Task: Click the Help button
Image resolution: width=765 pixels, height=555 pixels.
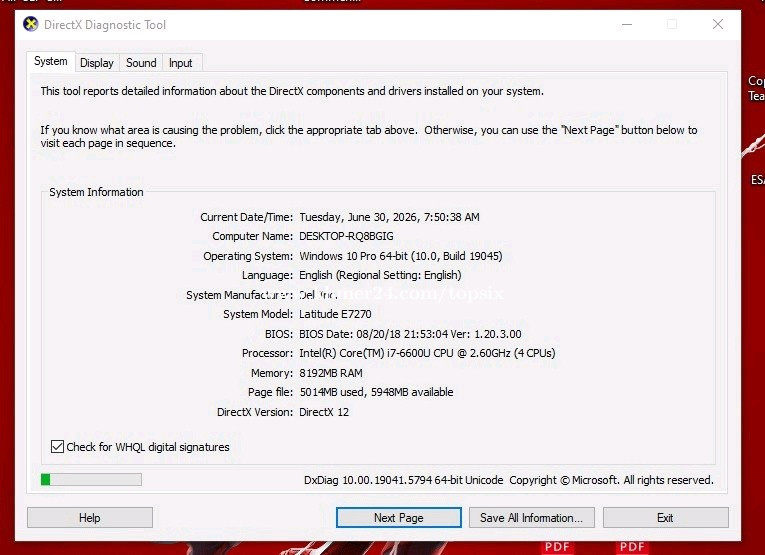Action: coord(90,517)
